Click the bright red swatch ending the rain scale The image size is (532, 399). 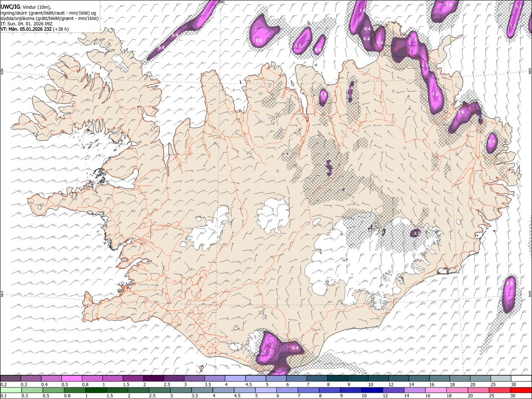point(521,390)
